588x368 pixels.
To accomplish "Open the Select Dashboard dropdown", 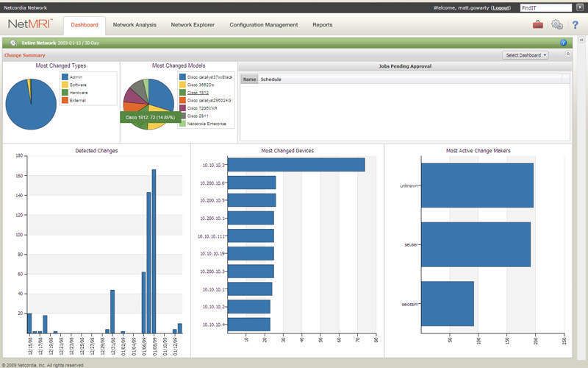I will 526,55.
